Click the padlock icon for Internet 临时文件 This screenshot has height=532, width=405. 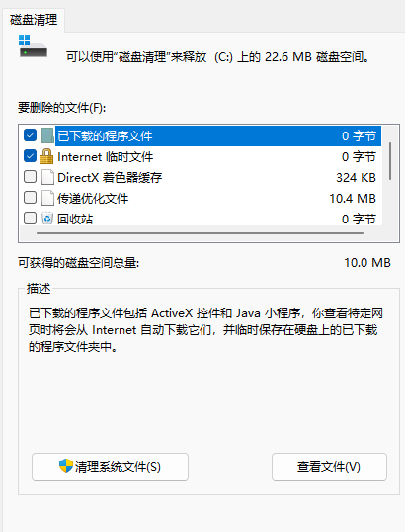click(46, 156)
